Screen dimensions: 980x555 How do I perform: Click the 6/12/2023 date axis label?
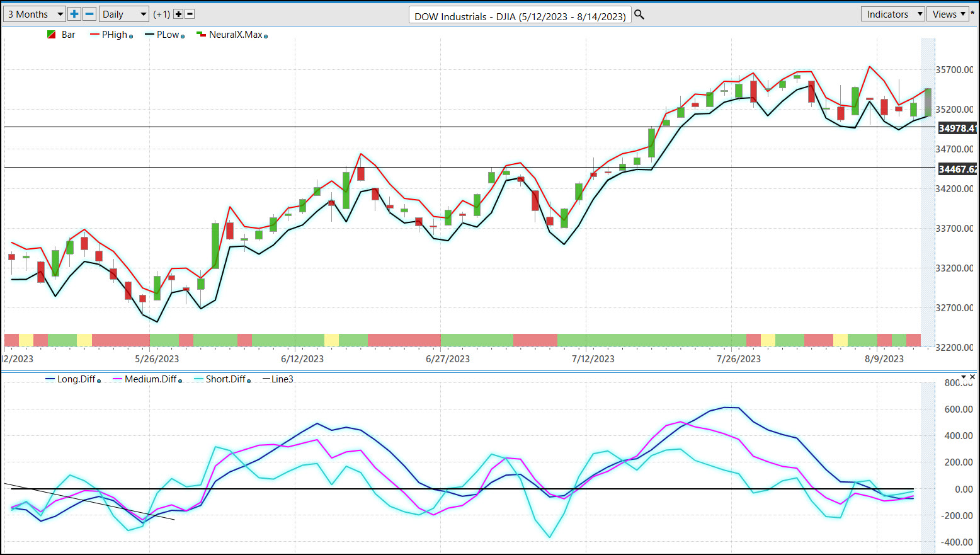pos(302,359)
